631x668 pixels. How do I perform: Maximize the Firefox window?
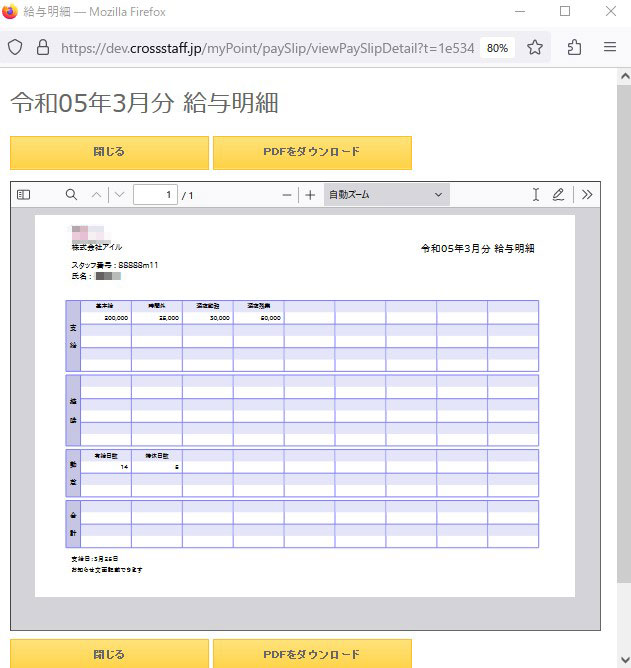coord(565,12)
